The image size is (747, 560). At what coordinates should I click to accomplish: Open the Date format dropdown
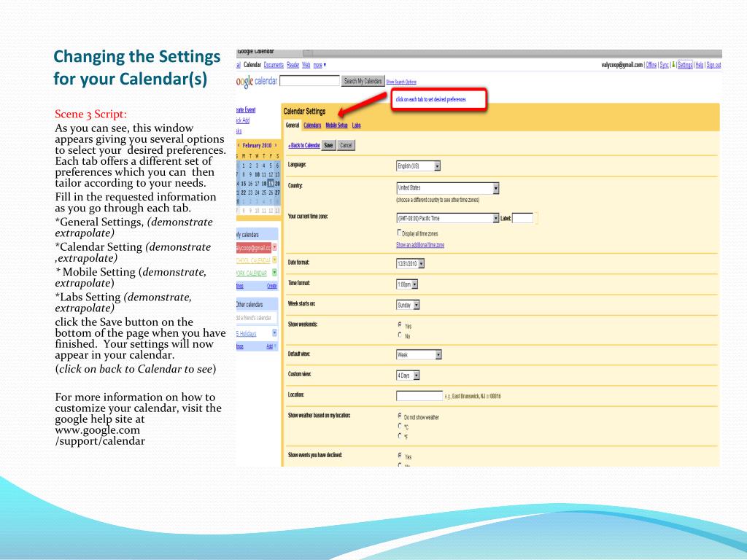[410, 263]
